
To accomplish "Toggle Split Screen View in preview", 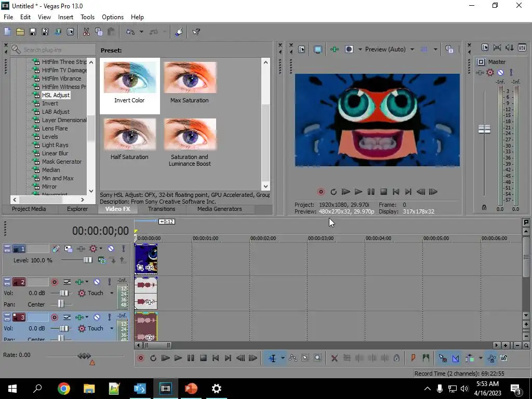I will click(x=349, y=49).
